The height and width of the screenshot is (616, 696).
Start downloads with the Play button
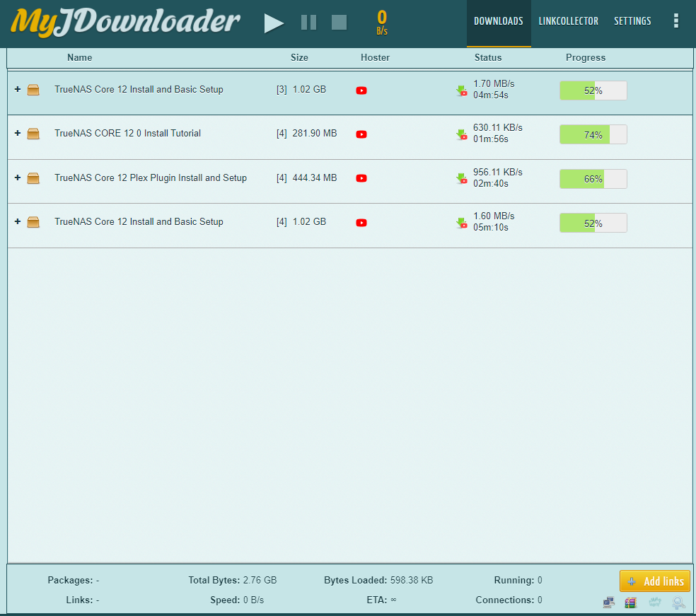pyautogui.click(x=274, y=23)
